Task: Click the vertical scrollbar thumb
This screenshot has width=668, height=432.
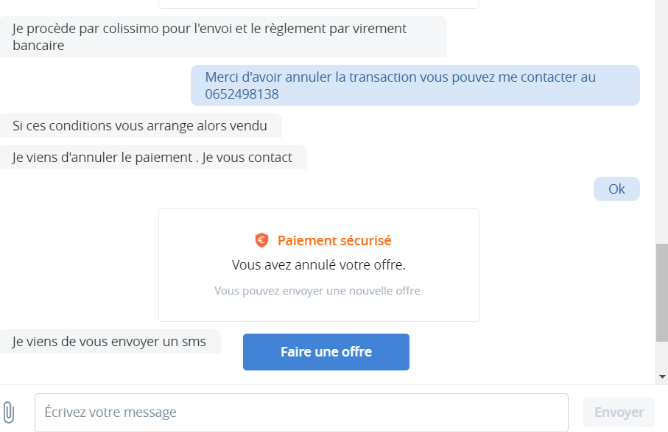Action: 662,293
